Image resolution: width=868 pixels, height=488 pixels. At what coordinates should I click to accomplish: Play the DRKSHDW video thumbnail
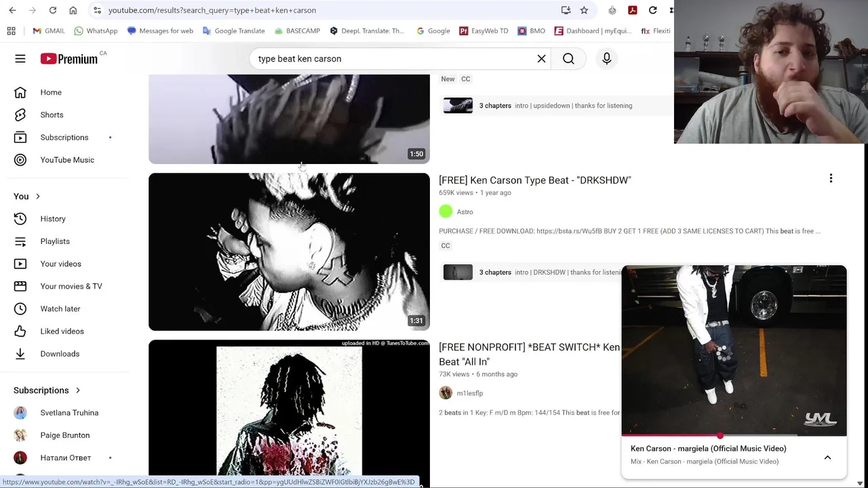(x=289, y=251)
